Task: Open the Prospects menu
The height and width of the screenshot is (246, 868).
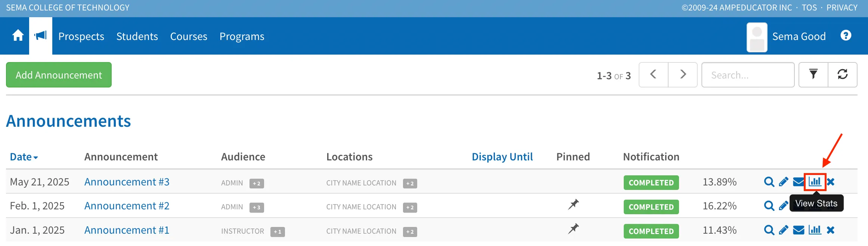Action: [x=81, y=36]
